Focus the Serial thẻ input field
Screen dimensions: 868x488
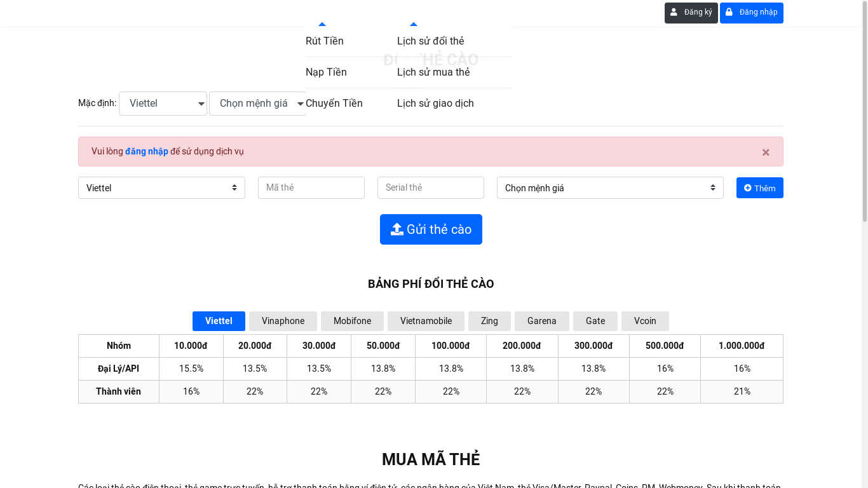point(431,187)
